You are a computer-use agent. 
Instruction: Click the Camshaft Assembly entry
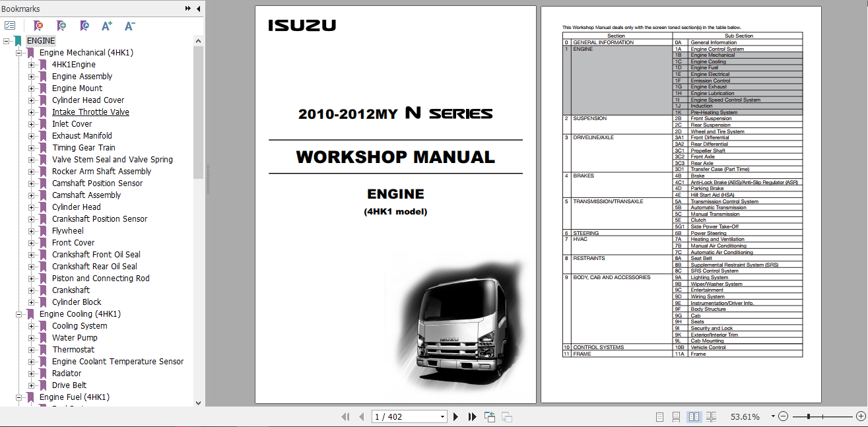pyautogui.click(x=86, y=195)
